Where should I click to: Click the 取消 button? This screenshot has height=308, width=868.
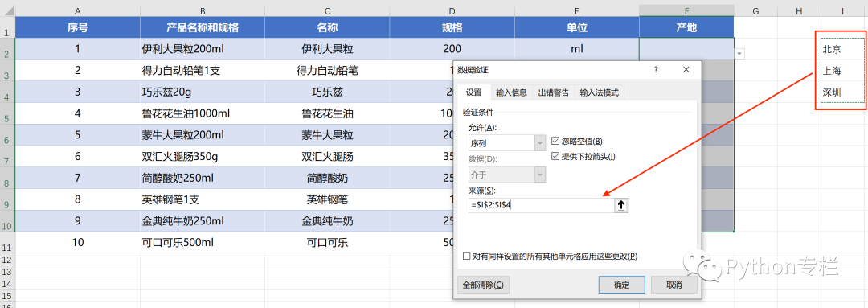tap(674, 285)
